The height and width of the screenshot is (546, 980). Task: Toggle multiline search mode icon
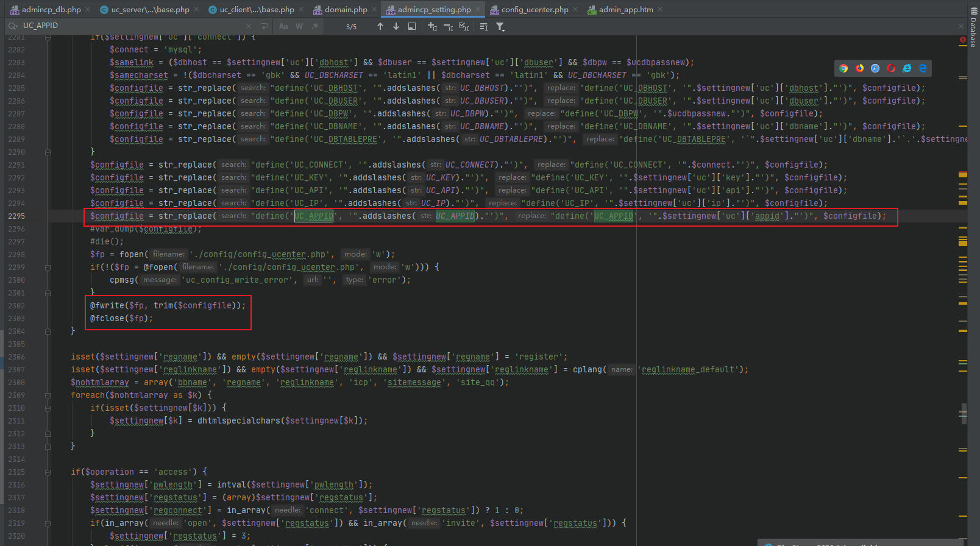pos(484,26)
